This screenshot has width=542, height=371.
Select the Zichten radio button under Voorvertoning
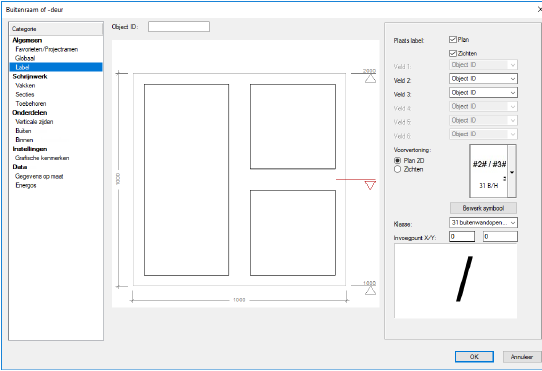pos(398,169)
